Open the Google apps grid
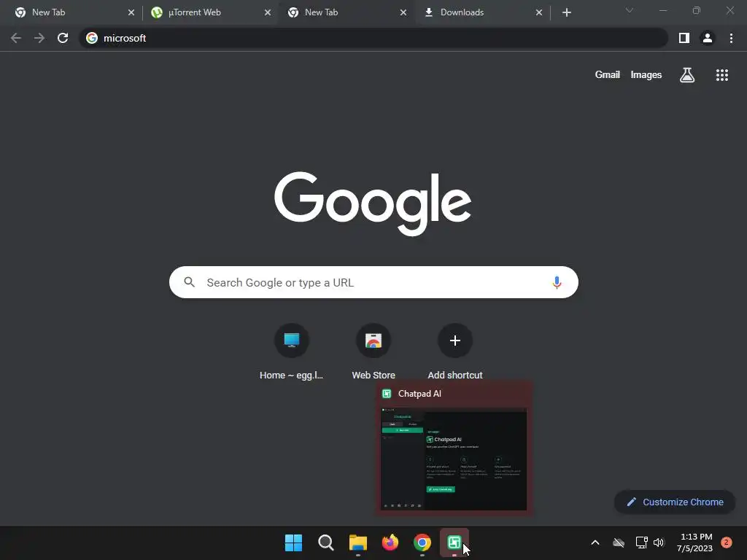This screenshot has width=747, height=560. pyautogui.click(x=721, y=75)
